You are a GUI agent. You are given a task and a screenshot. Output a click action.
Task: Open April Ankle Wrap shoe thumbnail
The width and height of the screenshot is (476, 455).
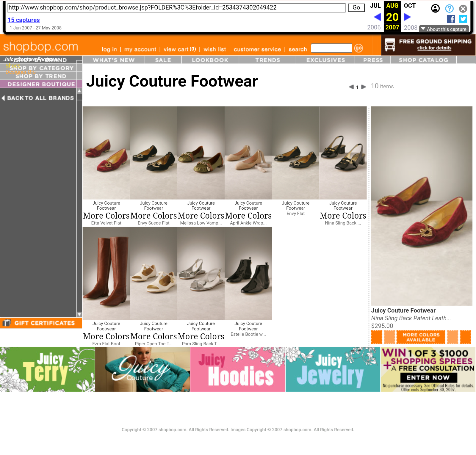[x=248, y=153]
